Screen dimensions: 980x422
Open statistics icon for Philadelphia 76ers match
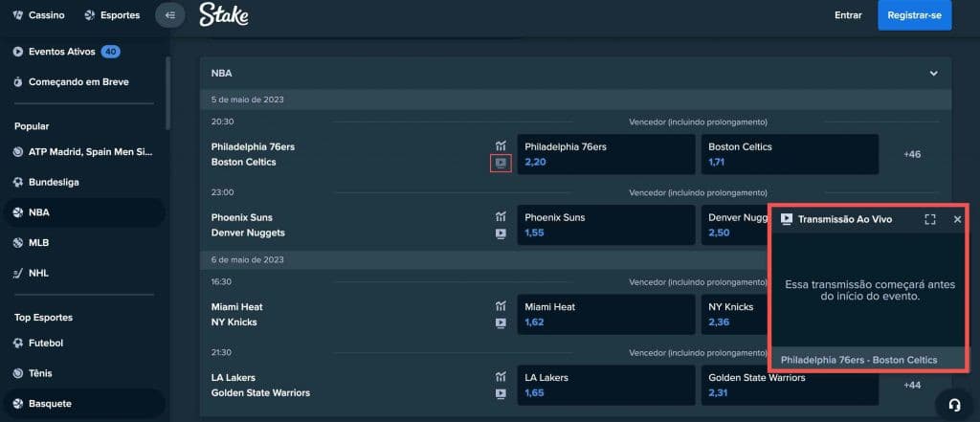pyautogui.click(x=500, y=146)
